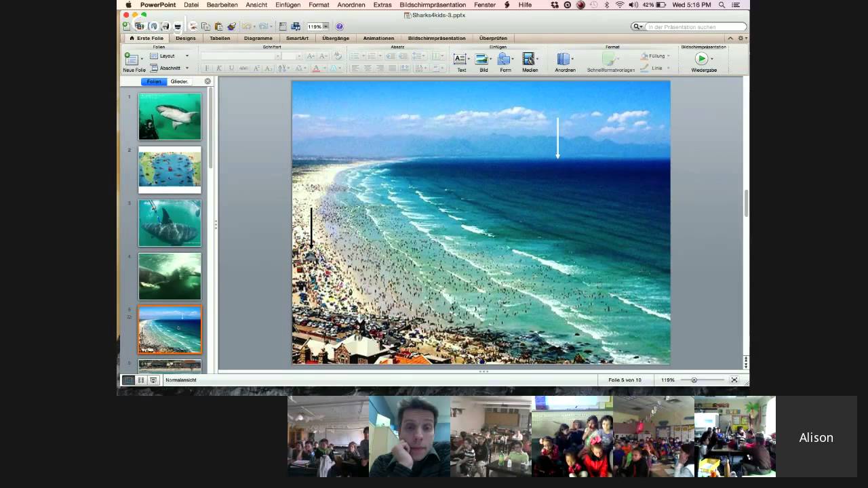Open the Übergänge ribbon tab
The image size is (868, 488).
tap(336, 38)
